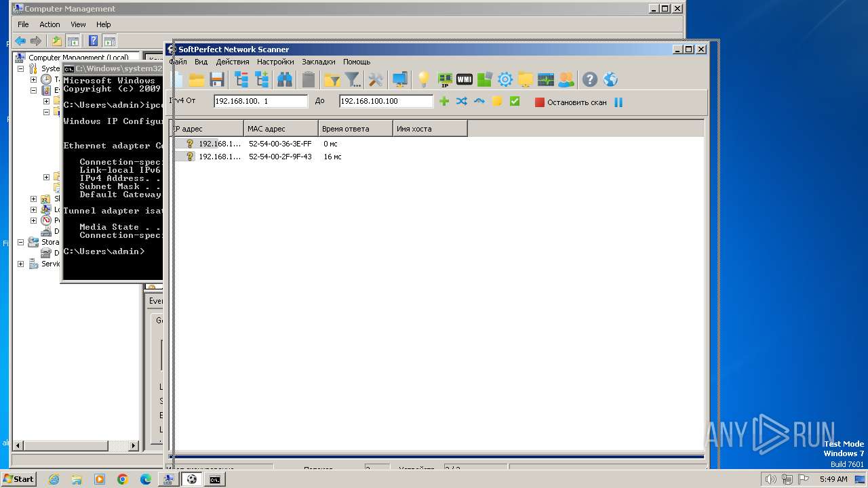Sort by Время ответа column header
The height and width of the screenshot is (488, 868).
[x=355, y=129]
